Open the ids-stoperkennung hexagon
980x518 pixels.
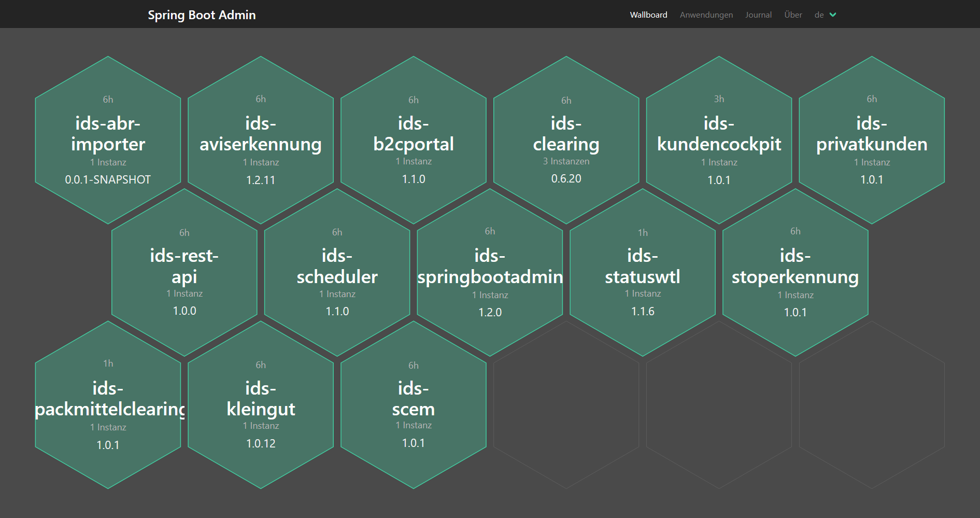click(x=796, y=272)
